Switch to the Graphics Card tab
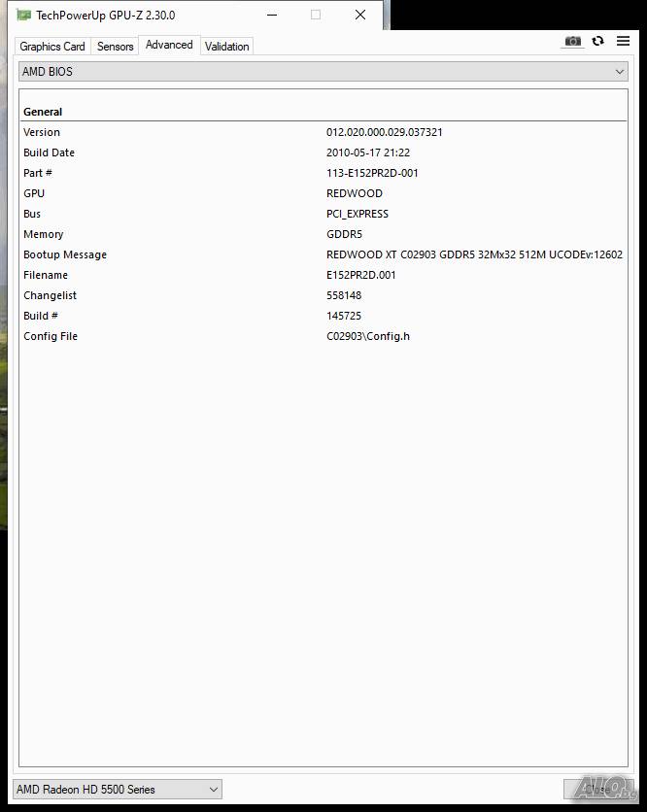This screenshot has width=647, height=812. pyautogui.click(x=51, y=46)
